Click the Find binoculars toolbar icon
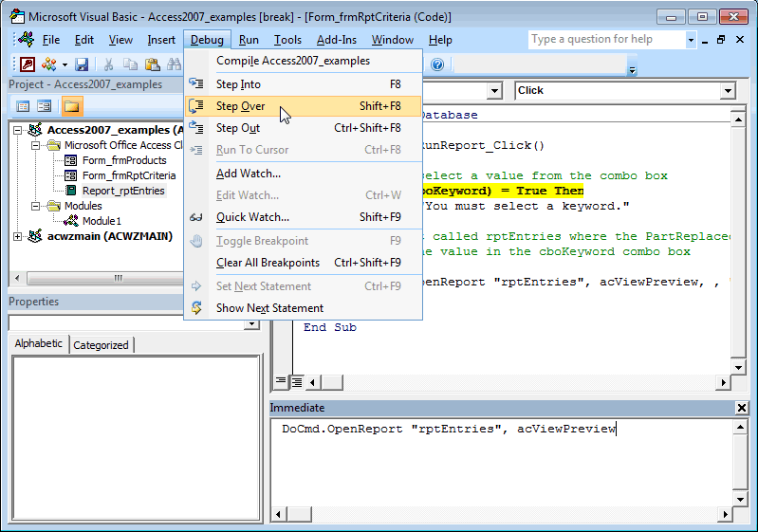 [x=174, y=64]
